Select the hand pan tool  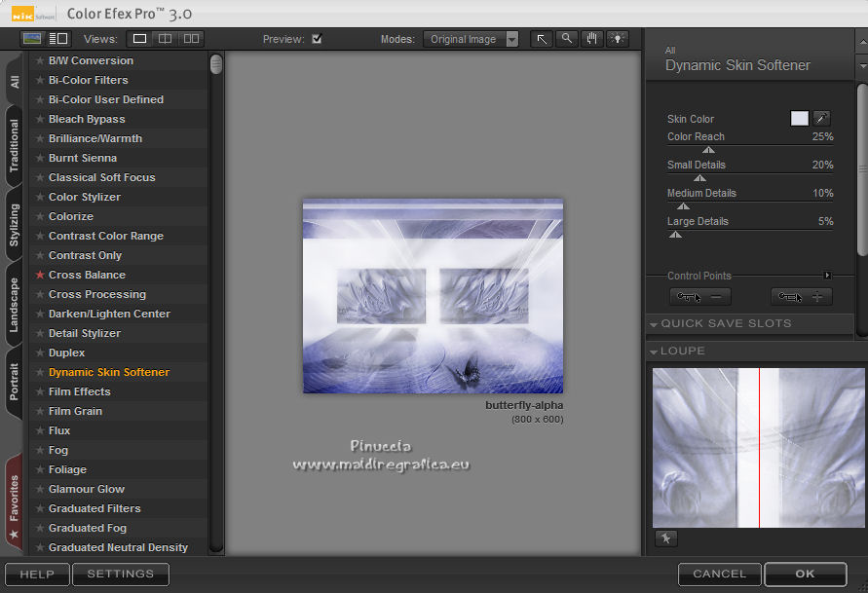(x=591, y=39)
